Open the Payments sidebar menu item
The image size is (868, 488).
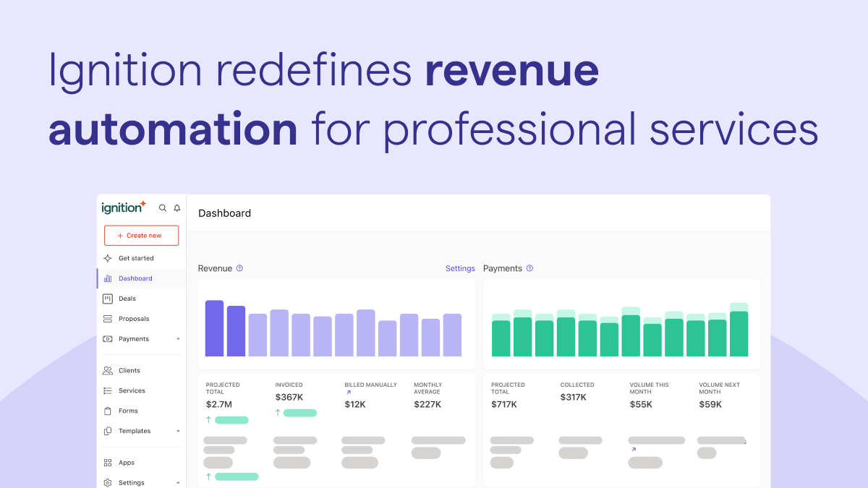[134, 339]
